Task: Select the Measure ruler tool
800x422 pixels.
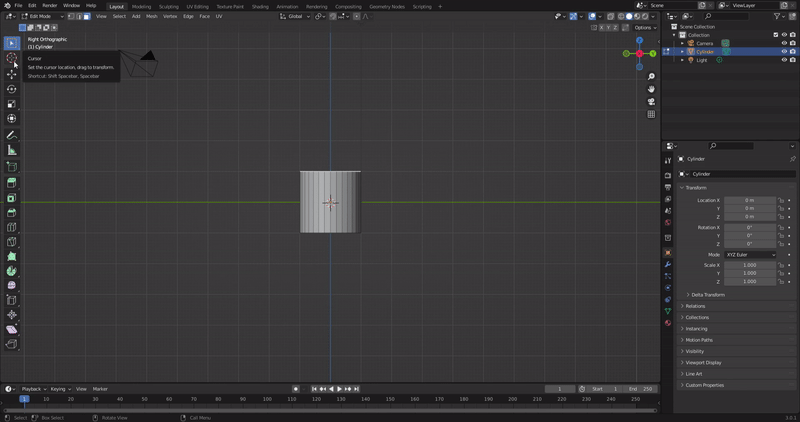Action: click(x=11, y=150)
